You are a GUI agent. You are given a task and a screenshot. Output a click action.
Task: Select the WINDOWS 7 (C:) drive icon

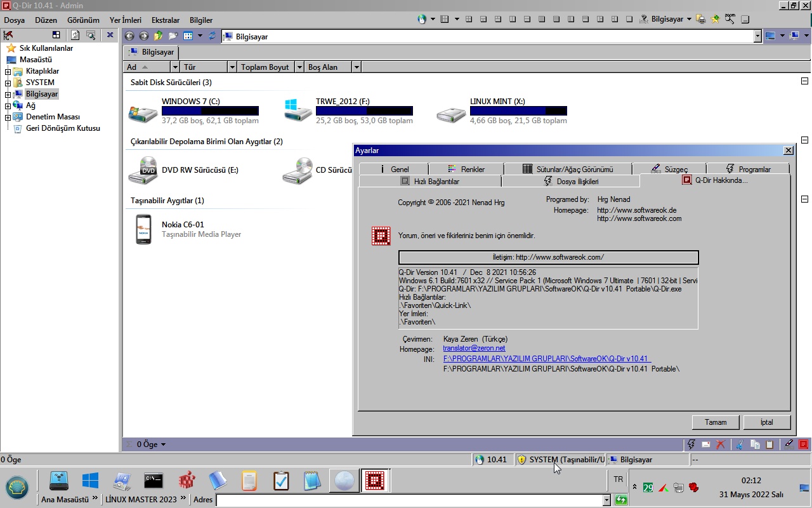[x=143, y=112]
